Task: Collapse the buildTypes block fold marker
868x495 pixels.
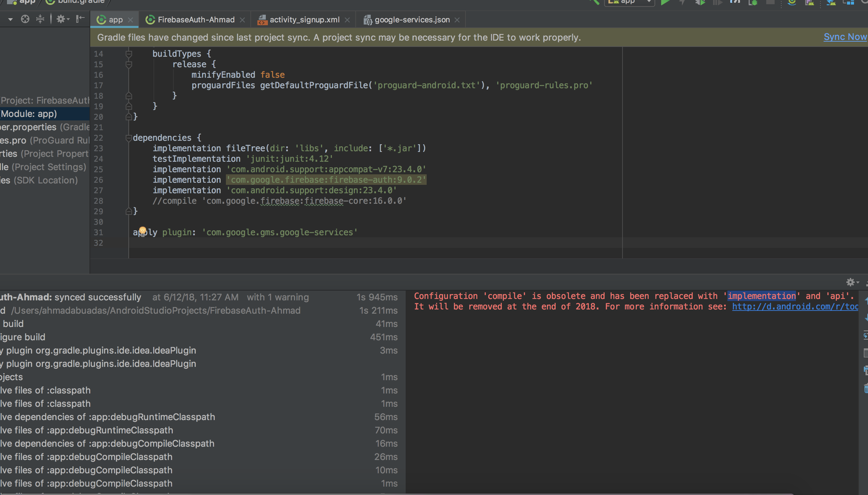Action: click(x=128, y=54)
